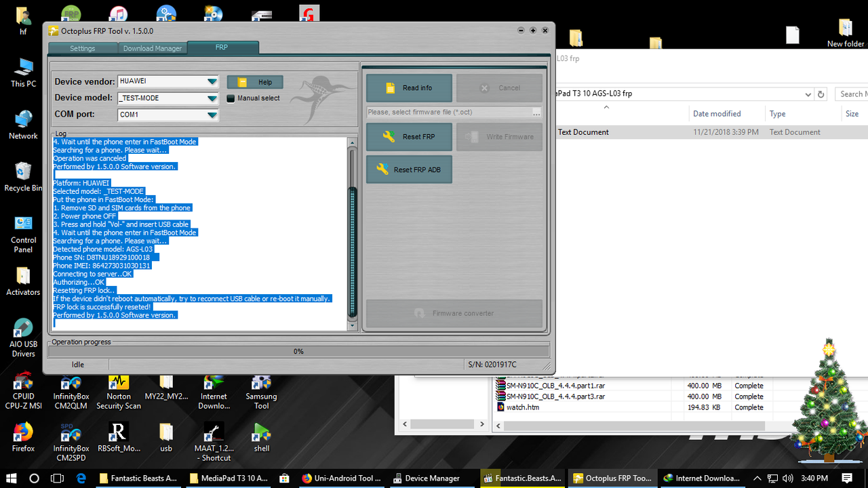The height and width of the screenshot is (488, 868).
Task: Launch Norton Security Scan shortcut
Action: 119,390
